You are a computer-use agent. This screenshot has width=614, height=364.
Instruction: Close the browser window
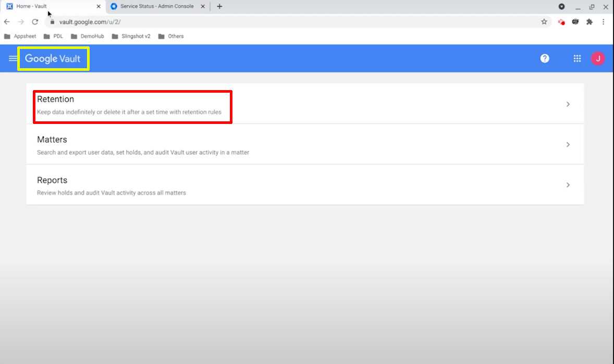[x=605, y=7]
